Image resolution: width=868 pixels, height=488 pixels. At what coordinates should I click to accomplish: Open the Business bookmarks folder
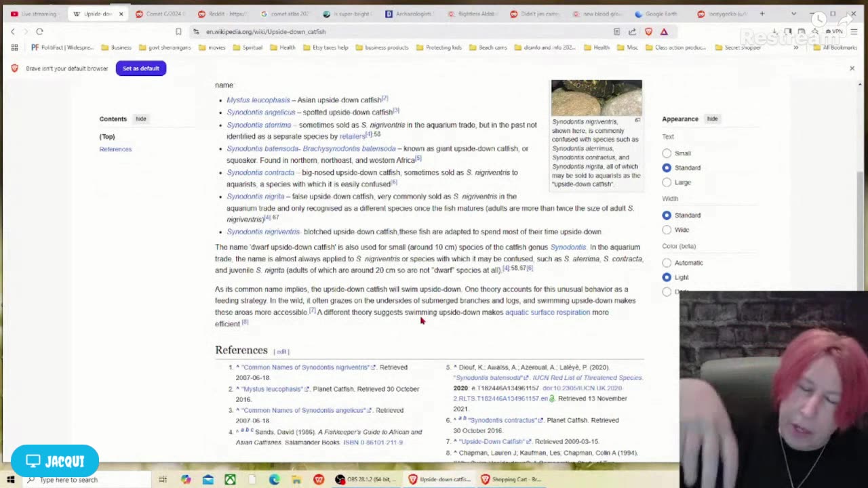click(x=116, y=47)
